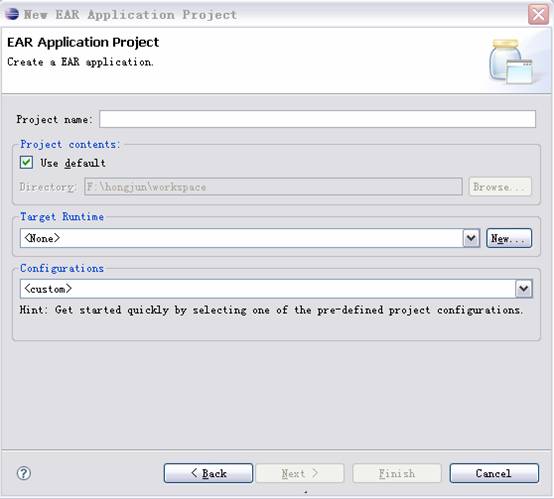Image resolution: width=554 pixels, height=499 pixels.
Task: Cancel the EAR project wizard
Action: [x=494, y=473]
